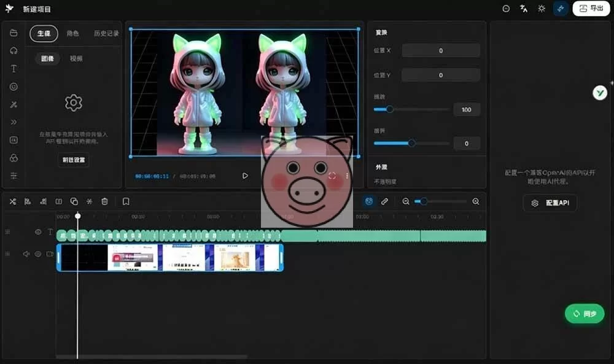Viewport: 614px width, 364px height.
Task: Click the bird app logo
Action: [9, 9]
